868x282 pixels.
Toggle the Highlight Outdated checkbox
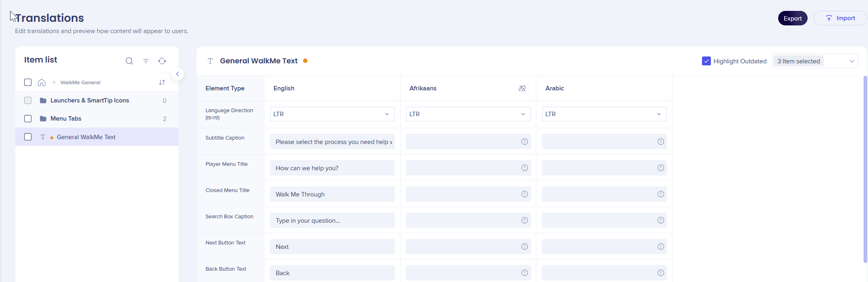tap(706, 61)
